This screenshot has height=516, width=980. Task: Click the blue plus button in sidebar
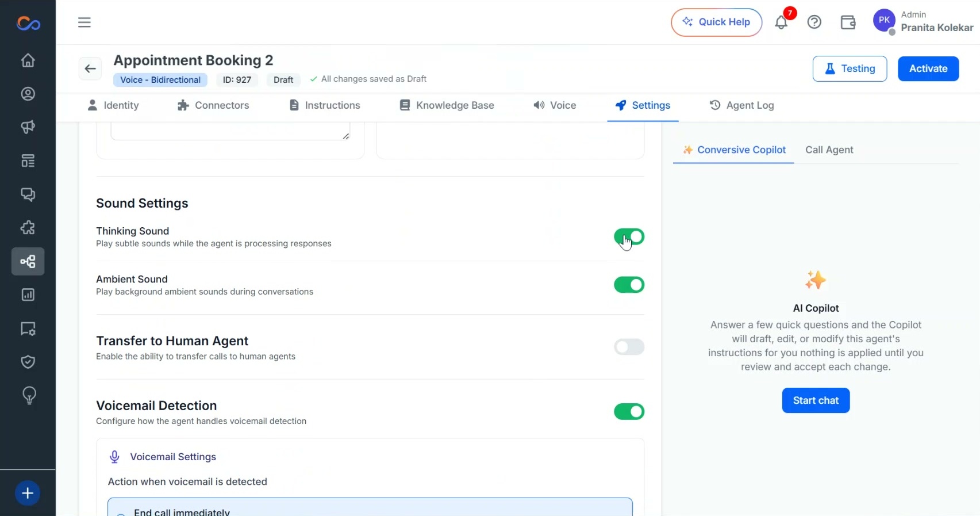[28, 493]
